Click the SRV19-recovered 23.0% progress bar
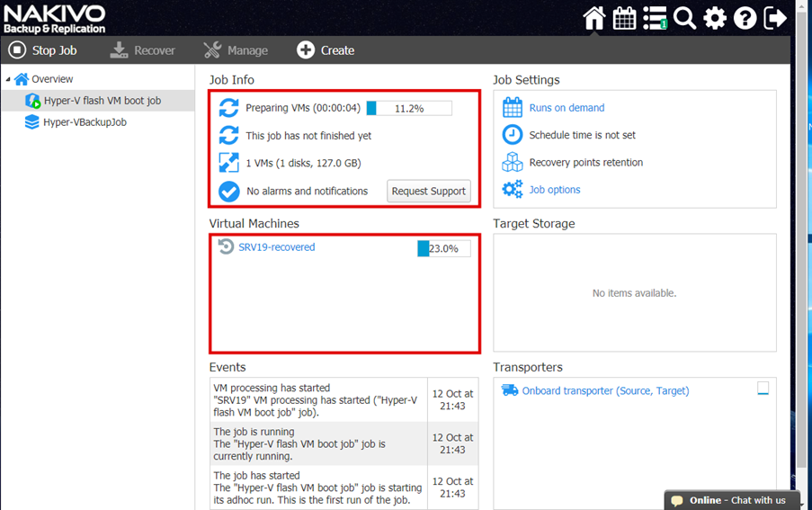Screen dimensions: 812x510 [444, 248]
